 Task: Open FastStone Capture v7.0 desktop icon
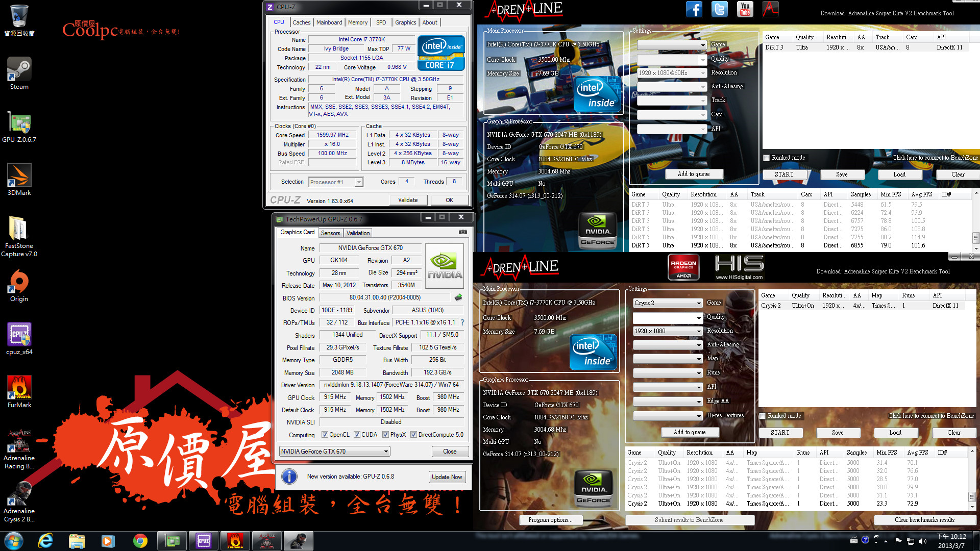(19, 236)
